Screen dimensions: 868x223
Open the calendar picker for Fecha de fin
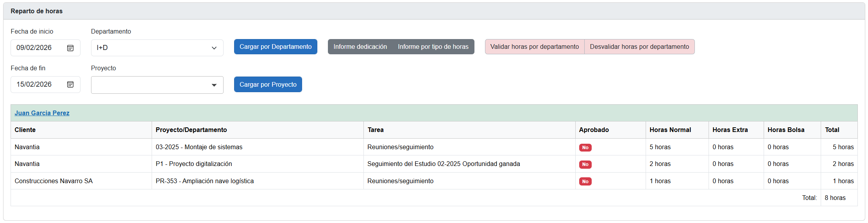70,85
